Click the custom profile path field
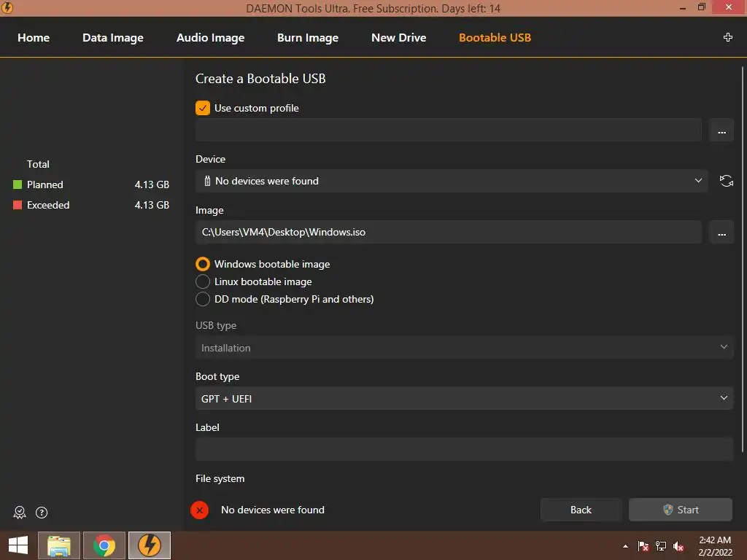The width and height of the screenshot is (747, 560). (x=449, y=130)
